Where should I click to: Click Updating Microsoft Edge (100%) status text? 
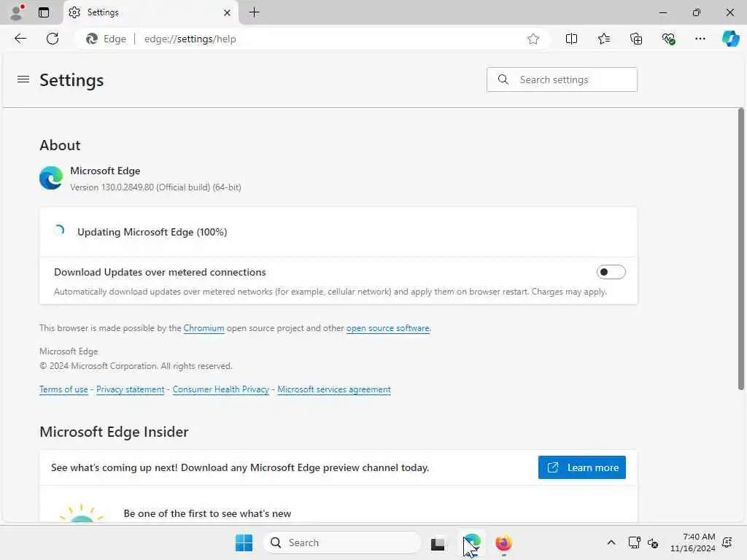click(152, 232)
